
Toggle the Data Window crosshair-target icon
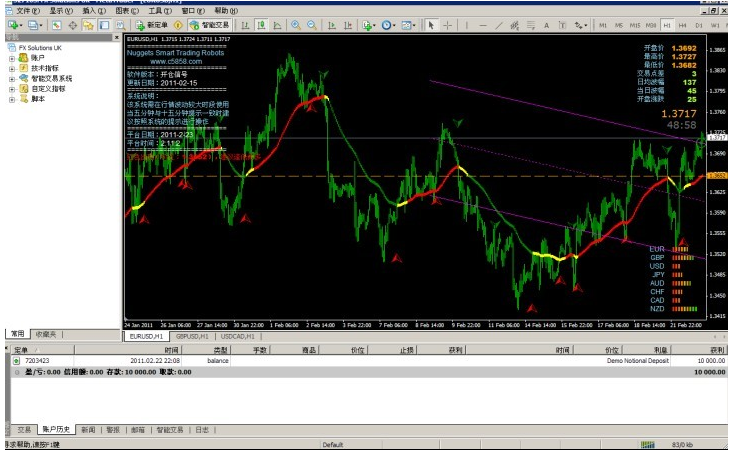(x=72, y=25)
